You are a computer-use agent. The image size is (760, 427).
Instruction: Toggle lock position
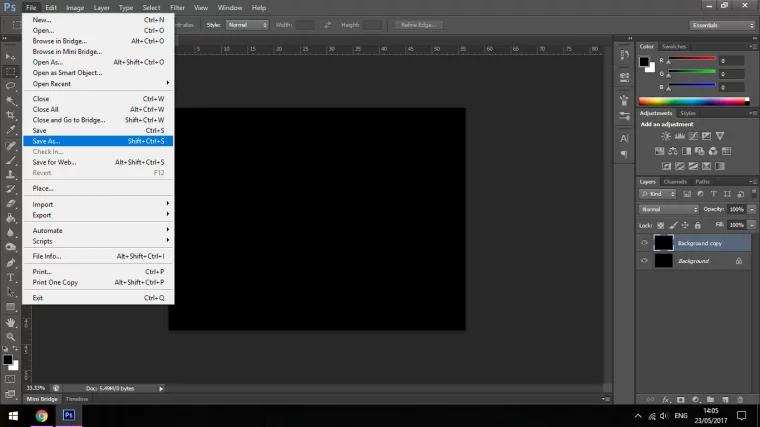pyautogui.click(x=685, y=225)
